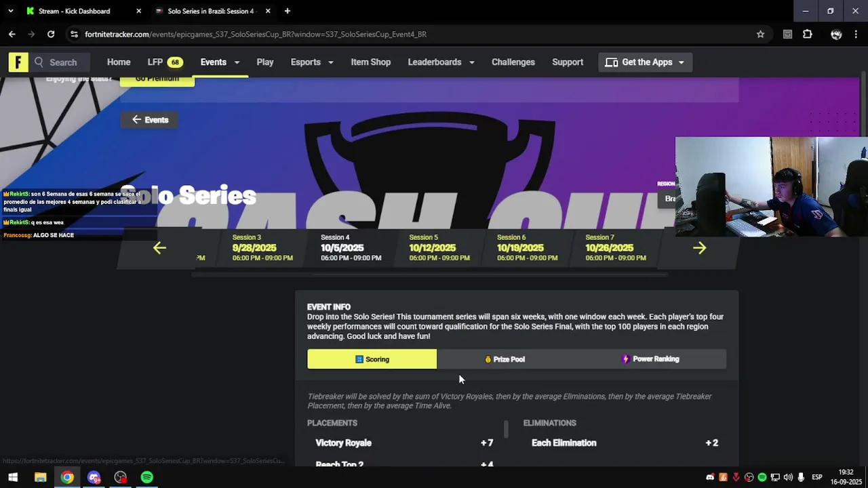Reload the page with the refresh icon

pos(51,34)
